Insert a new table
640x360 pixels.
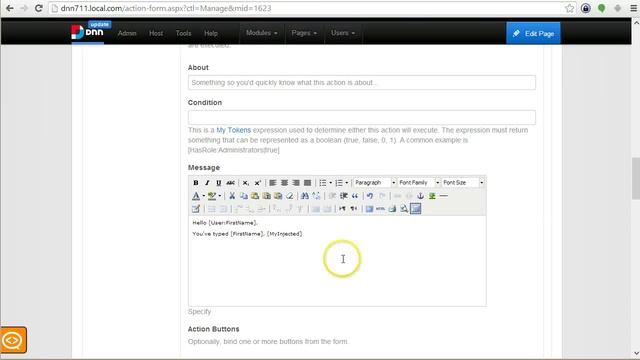(196, 209)
